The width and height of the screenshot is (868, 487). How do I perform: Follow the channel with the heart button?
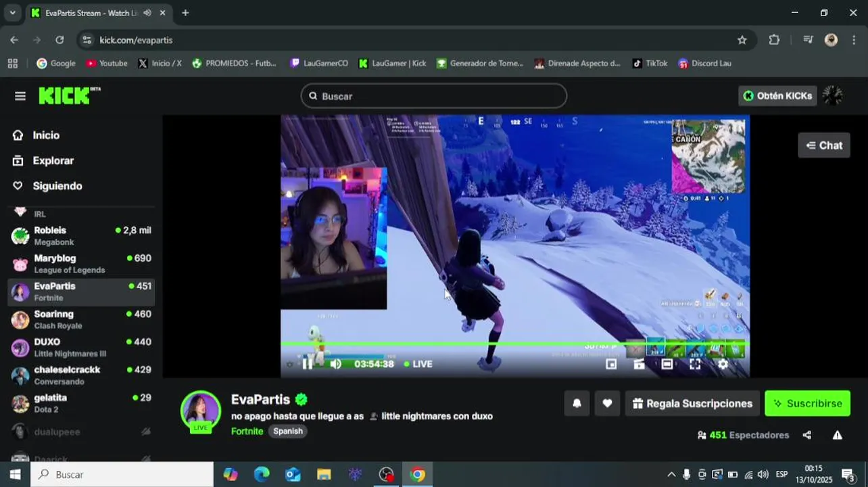[607, 403]
